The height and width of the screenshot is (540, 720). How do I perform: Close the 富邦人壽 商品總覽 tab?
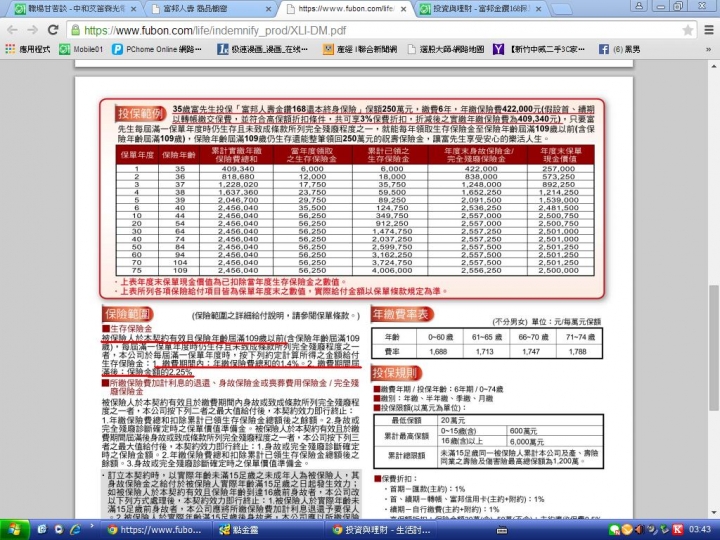click(269, 9)
